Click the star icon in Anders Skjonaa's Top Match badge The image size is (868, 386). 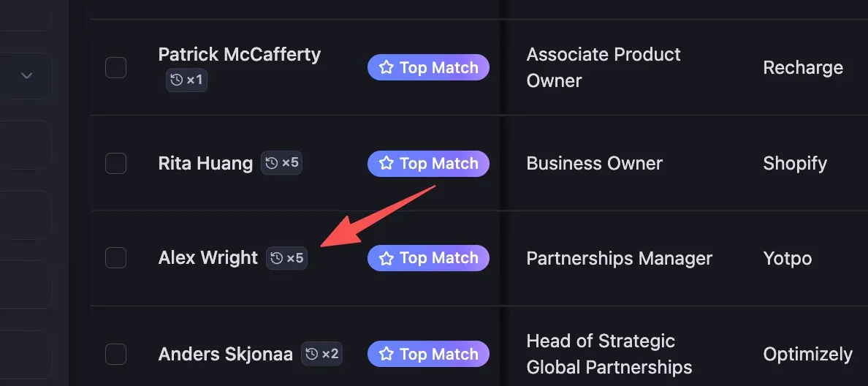(387, 354)
